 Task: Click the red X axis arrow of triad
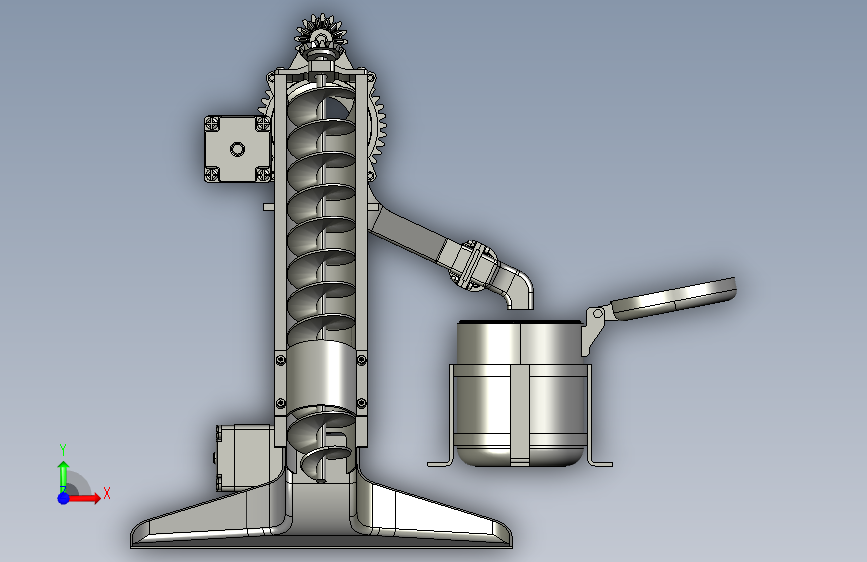(86, 498)
